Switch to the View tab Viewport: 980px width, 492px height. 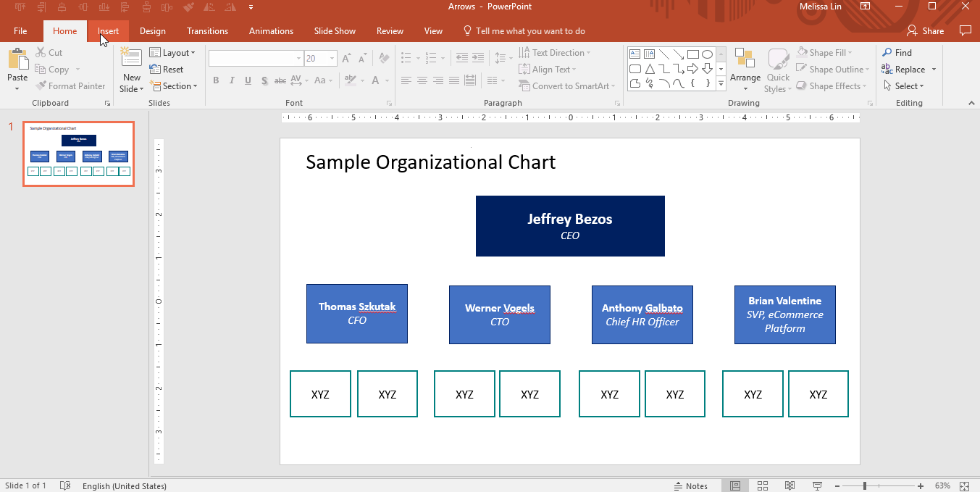click(x=433, y=31)
